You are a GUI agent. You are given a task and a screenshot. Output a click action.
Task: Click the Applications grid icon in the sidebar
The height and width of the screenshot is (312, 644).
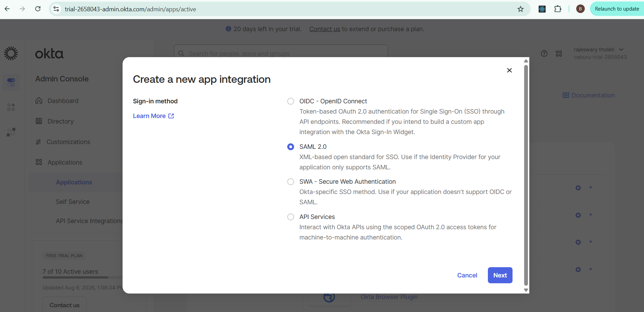click(x=39, y=162)
